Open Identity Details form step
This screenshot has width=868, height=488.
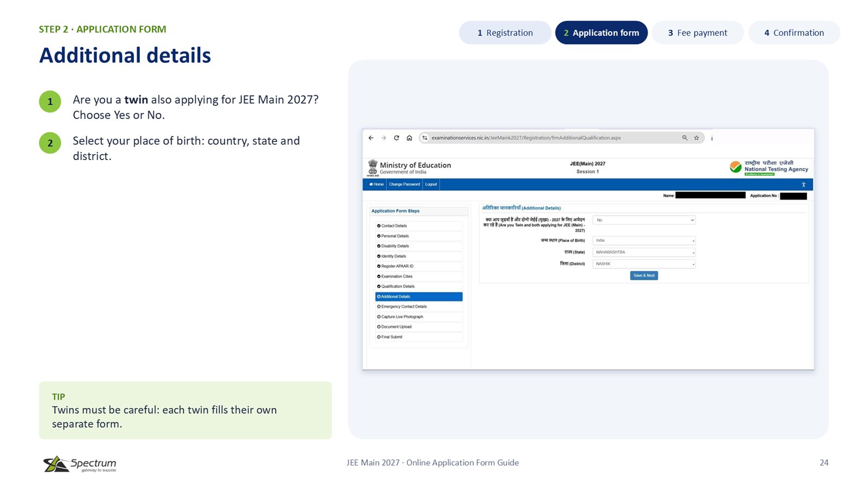[419, 256]
